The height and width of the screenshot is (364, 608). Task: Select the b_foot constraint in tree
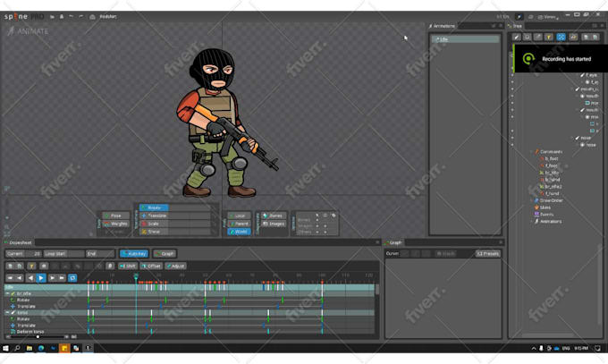pos(551,158)
